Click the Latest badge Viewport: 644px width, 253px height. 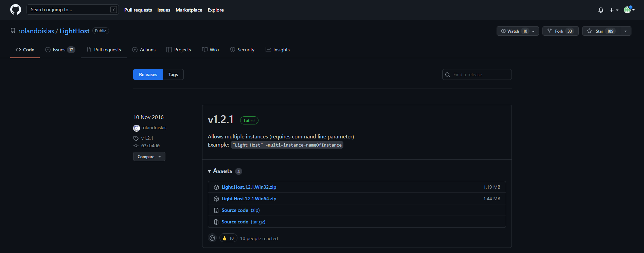[249, 120]
